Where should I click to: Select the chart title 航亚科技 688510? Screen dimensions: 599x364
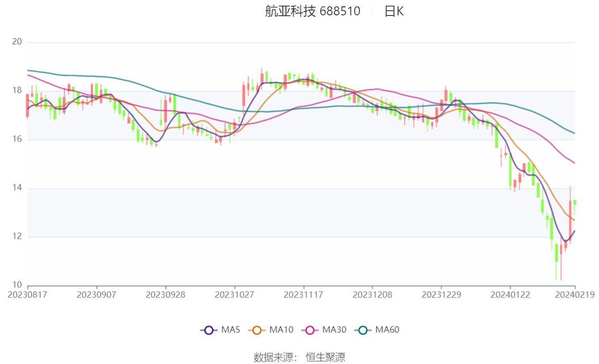313,11
